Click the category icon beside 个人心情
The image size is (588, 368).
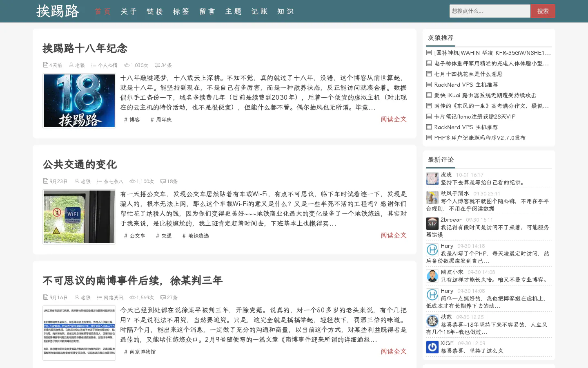[94, 65]
